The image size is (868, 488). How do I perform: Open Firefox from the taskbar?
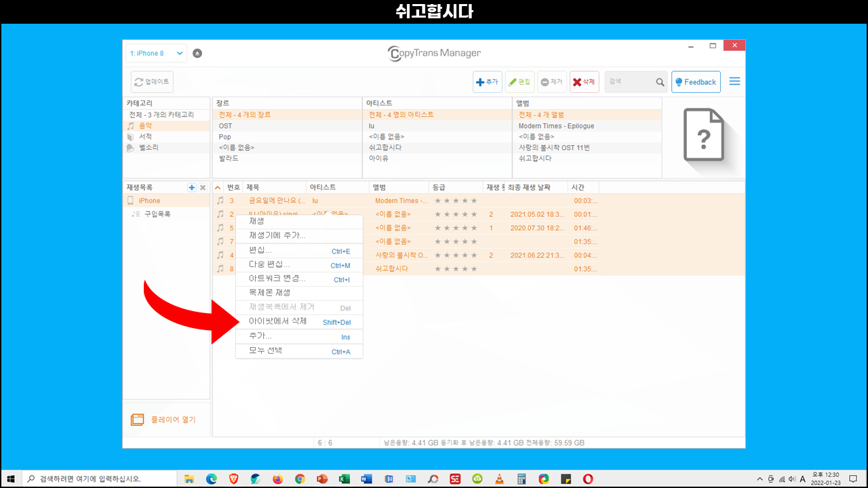277,479
